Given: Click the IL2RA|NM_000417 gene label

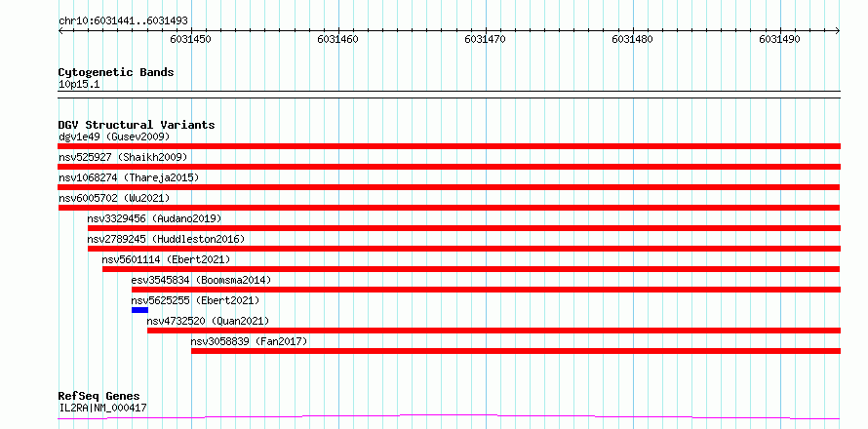Looking at the screenshot, I should (x=103, y=409).
